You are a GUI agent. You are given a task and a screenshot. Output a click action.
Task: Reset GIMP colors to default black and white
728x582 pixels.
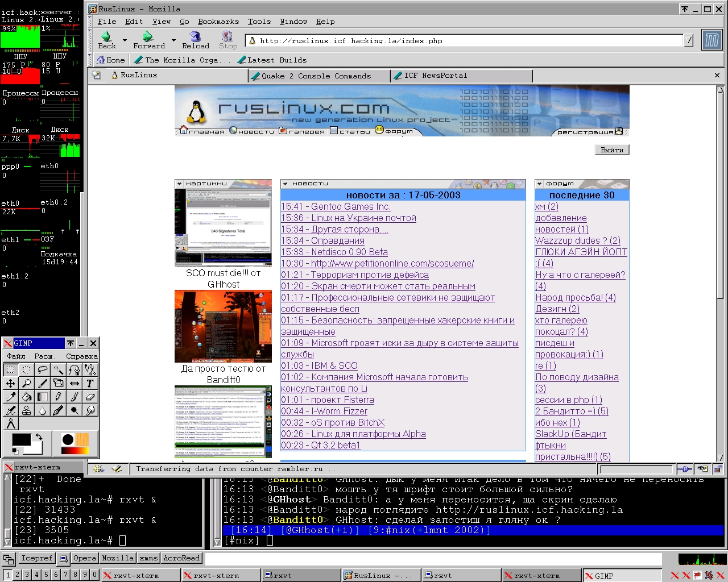(x=15, y=451)
